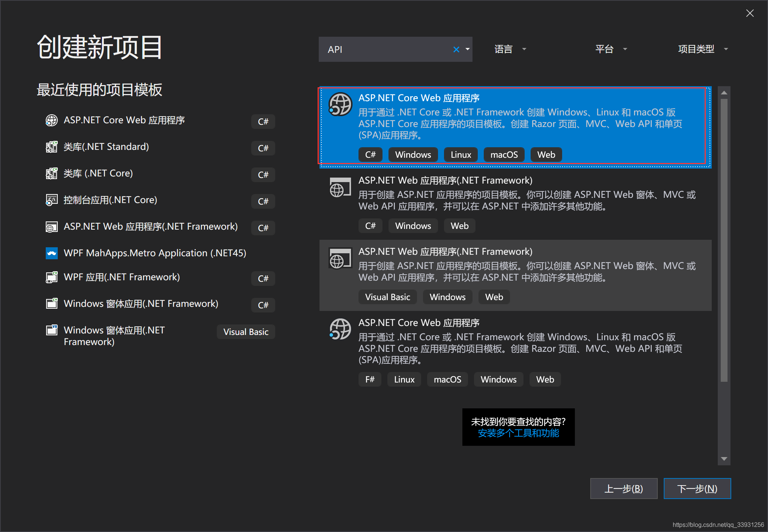This screenshot has height=532, width=768.
Task: Click the 控制台应用(.NET Core) console icon
Action: (51, 200)
